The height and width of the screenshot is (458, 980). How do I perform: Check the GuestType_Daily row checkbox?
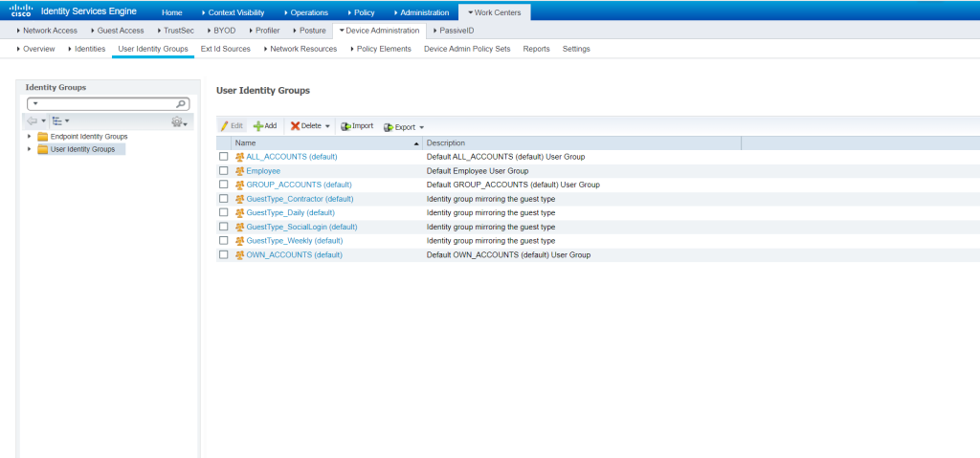(223, 212)
